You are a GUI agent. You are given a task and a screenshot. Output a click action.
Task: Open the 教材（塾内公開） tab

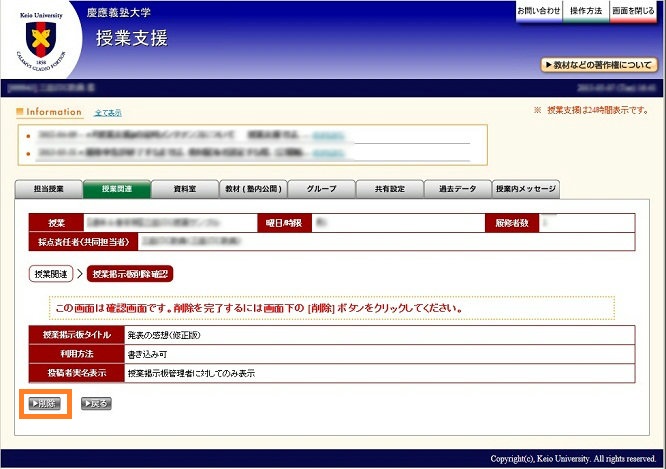pyautogui.click(x=254, y=189)
